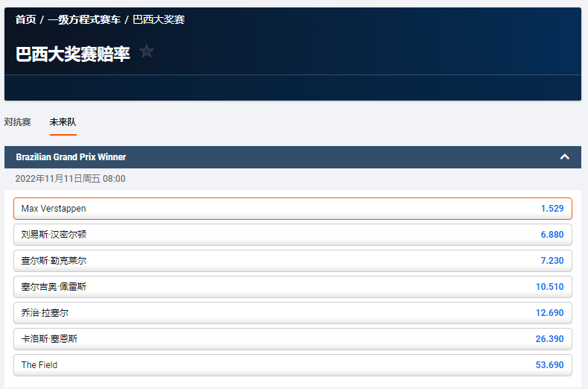Select the Max Verstappen bet row
The width and height of the screenshot is (588, 389).
pos(293,209)
